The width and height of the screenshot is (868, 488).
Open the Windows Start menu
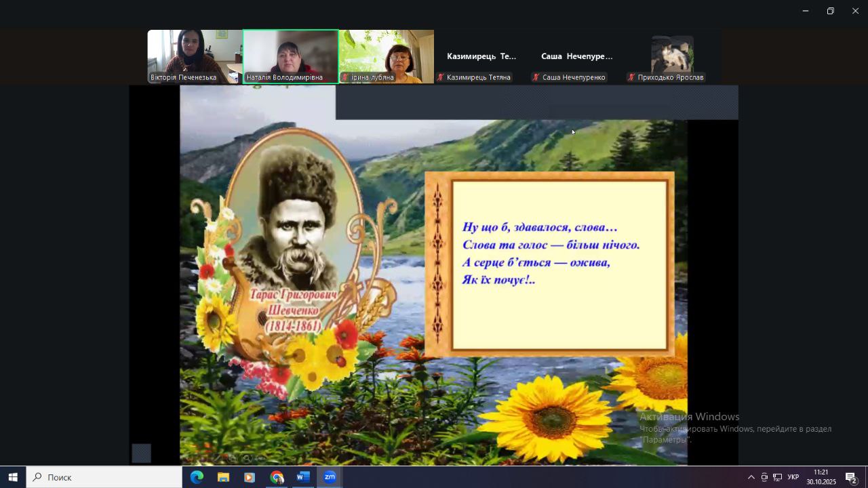click(x=13, y=477)
